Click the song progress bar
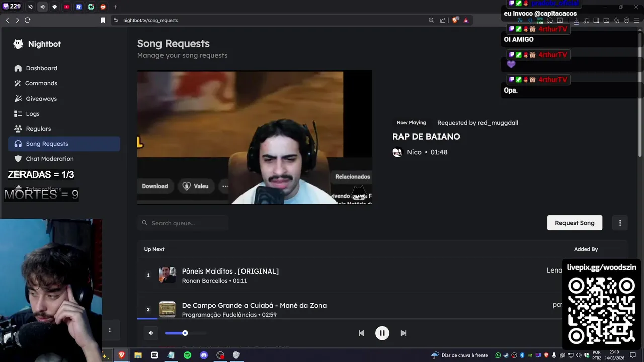Screen dimensions: 644x362 tap(350, 318)
